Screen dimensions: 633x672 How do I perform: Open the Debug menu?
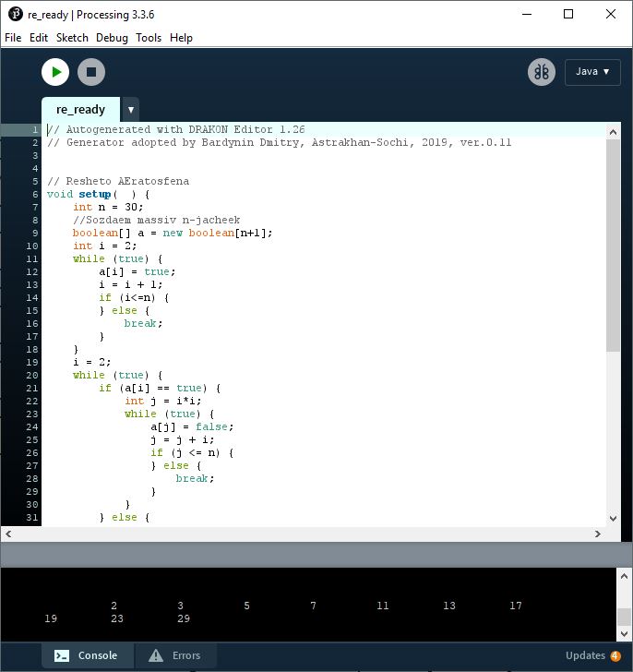coord(112,38)
